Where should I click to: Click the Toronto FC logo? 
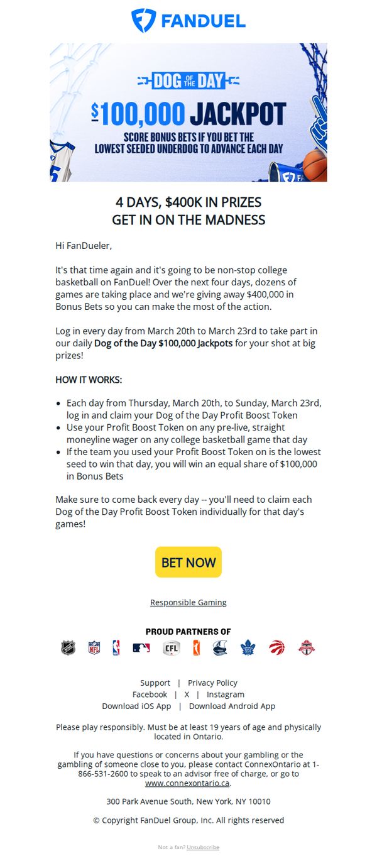point(307,648)
